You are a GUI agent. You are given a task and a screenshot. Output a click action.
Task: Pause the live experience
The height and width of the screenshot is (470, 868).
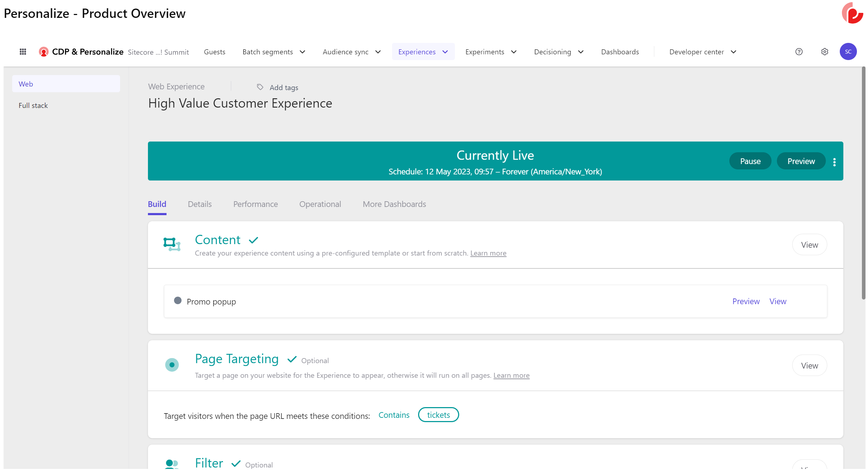[x=750, y=161]
